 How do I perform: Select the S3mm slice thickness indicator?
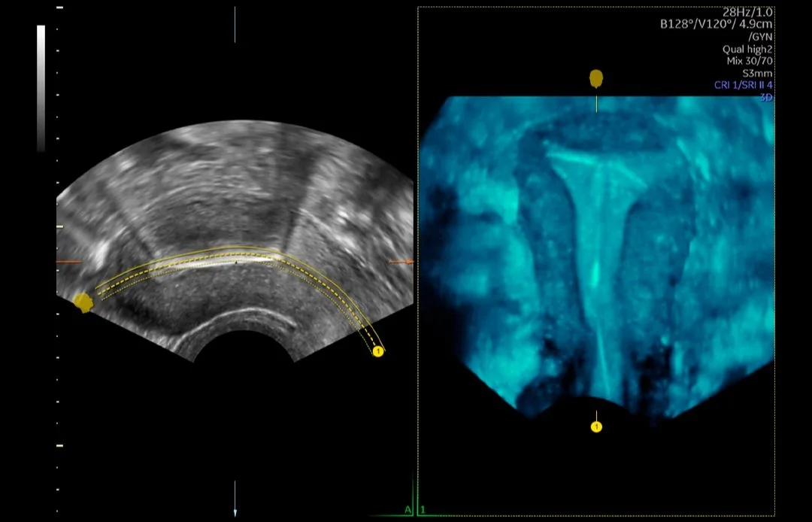click(758, 73)
